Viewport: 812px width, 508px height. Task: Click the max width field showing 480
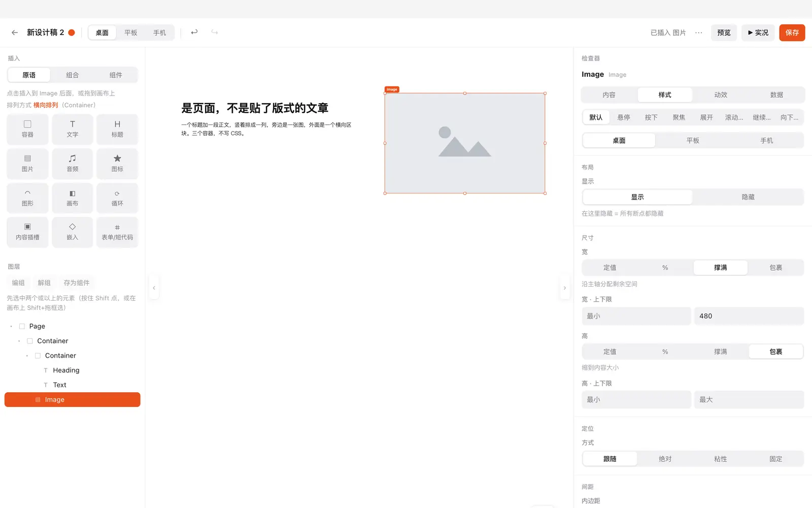tap(749, 316)
